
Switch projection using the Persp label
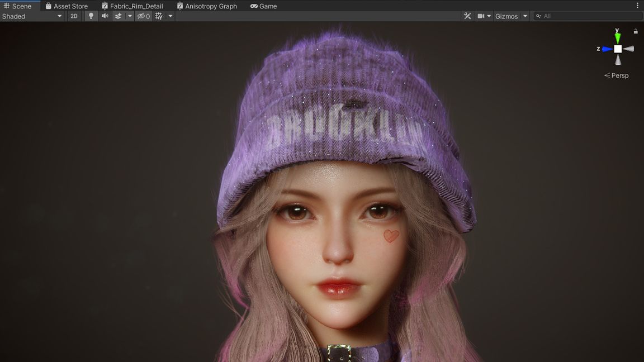(620, 75)
